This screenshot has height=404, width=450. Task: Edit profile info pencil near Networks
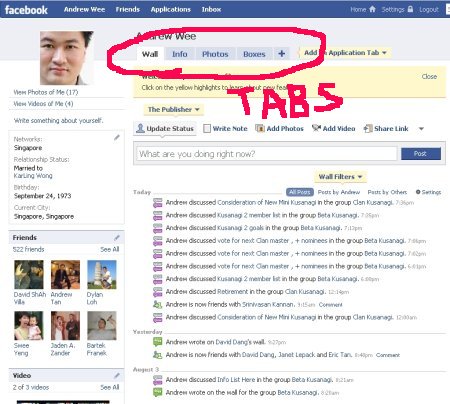117,137
